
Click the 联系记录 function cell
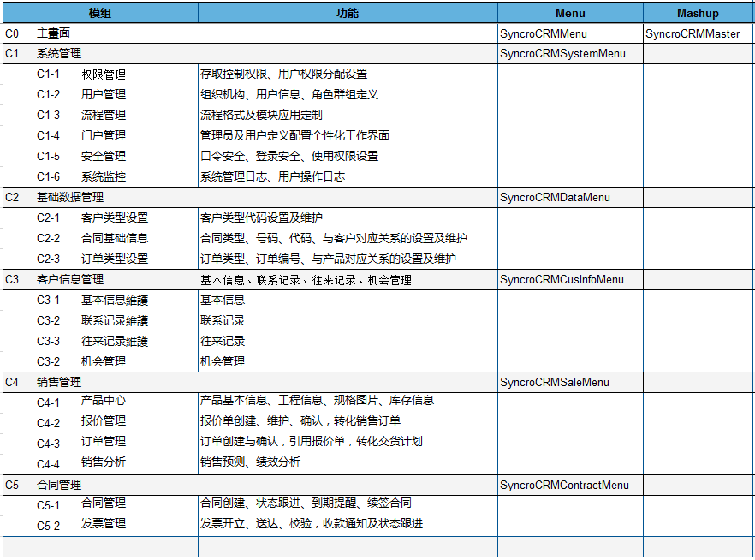point(348,321)
